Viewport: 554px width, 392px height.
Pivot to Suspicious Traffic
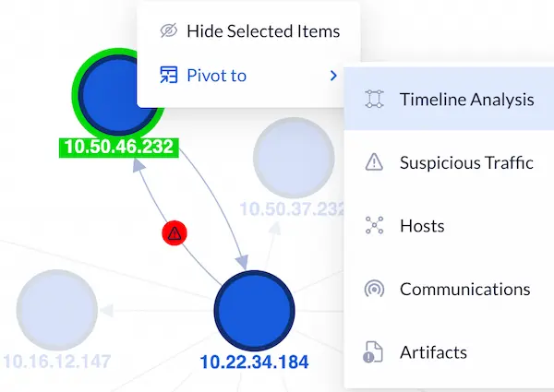(449, 162)
